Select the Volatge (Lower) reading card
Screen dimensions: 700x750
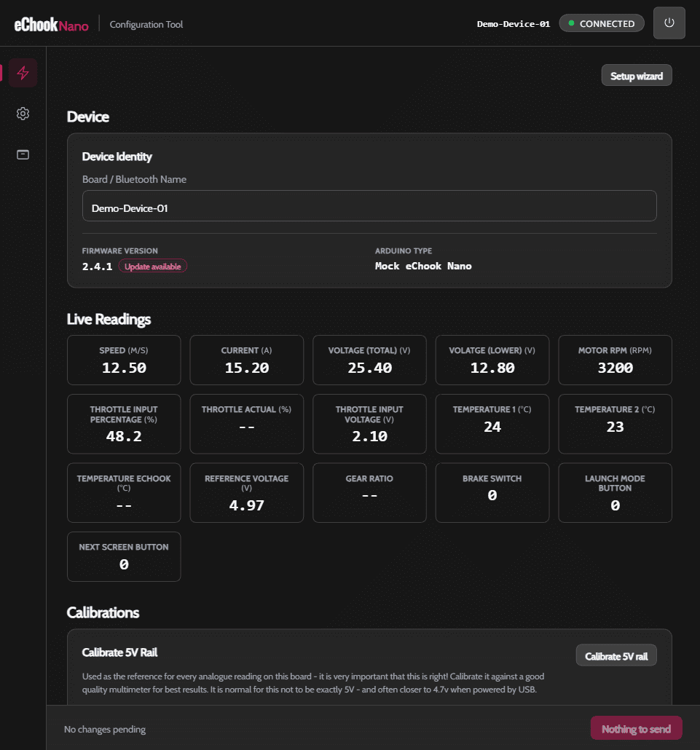(x=492, y=360)
